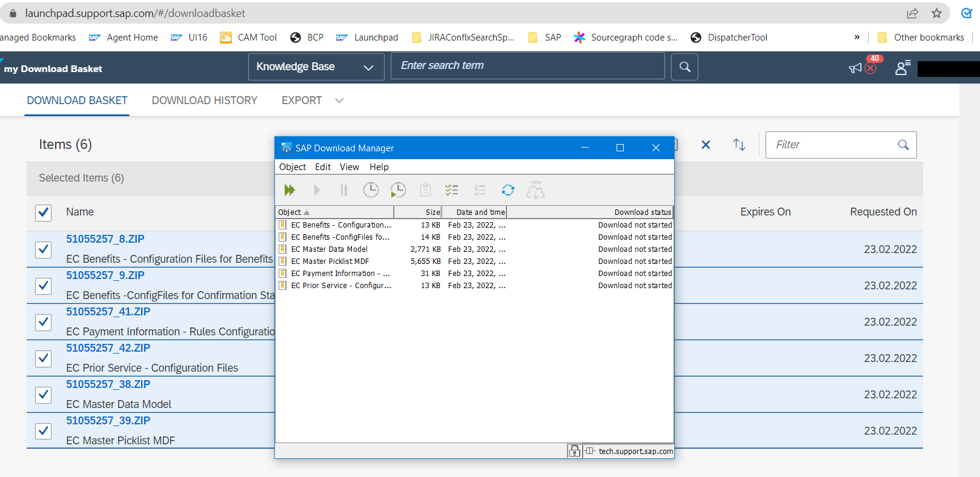Click the clock schedule download icon
980x477 pixels.
coord(371,190)
